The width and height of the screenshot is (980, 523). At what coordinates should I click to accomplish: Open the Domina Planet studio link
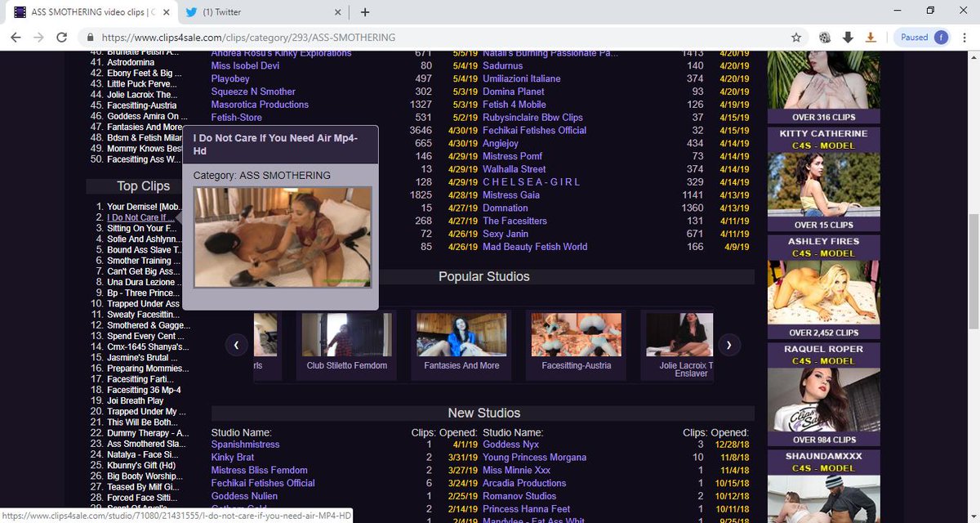click(514, 92)
